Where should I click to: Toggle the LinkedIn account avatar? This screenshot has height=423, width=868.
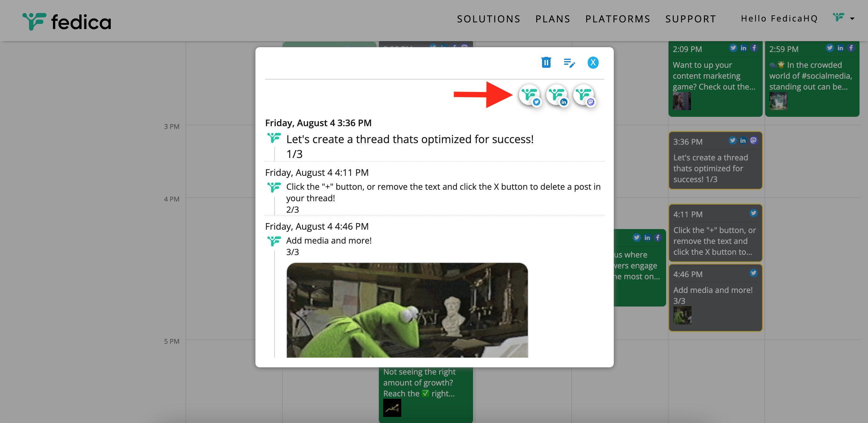(557, 95)
